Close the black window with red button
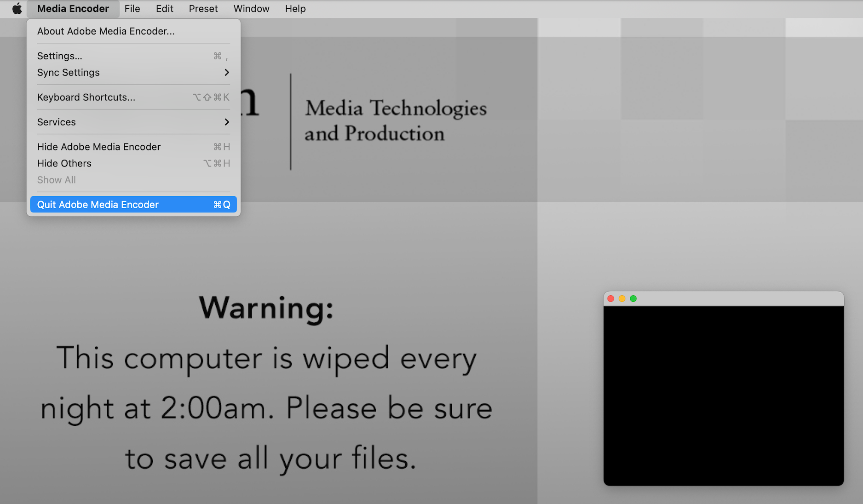The height and width of the screenshot is (504, 863). [611, 298]
